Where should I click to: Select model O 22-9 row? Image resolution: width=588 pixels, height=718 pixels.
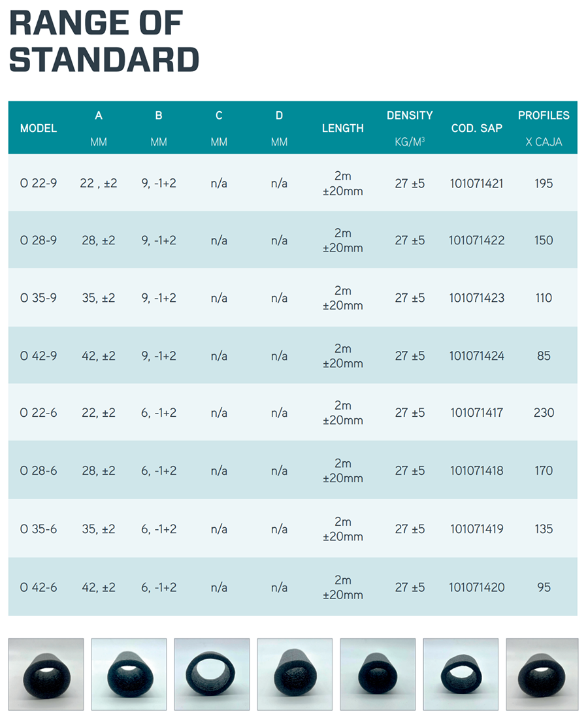293,183
